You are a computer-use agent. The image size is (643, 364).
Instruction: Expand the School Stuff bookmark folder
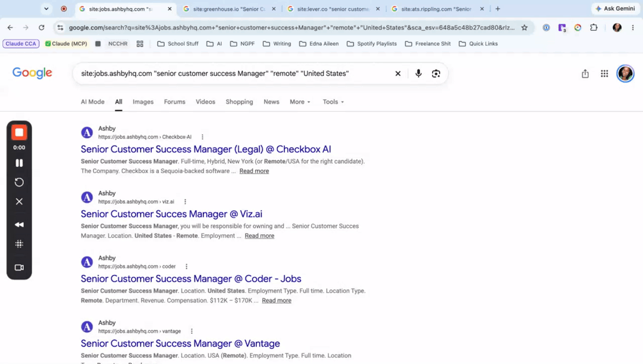pyautogui.click(x=178, y=43)
